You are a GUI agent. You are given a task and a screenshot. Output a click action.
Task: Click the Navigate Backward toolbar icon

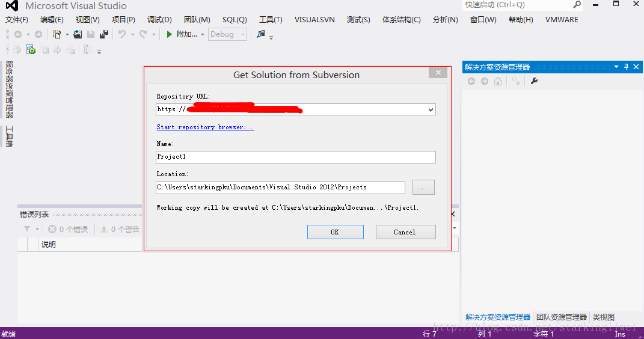point(18,34)
